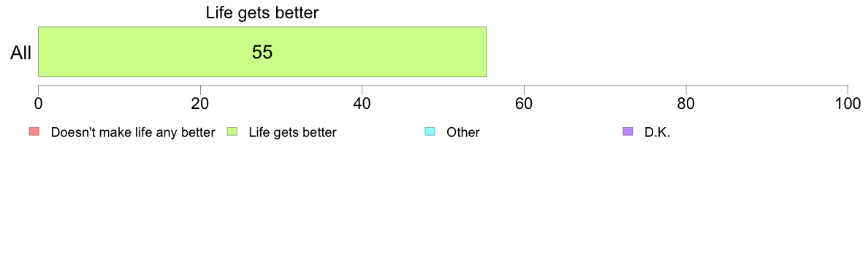The width and height of the screenshot is (868, 269).
Task: Click the 20 axis tick label
Action: point(200,104)
